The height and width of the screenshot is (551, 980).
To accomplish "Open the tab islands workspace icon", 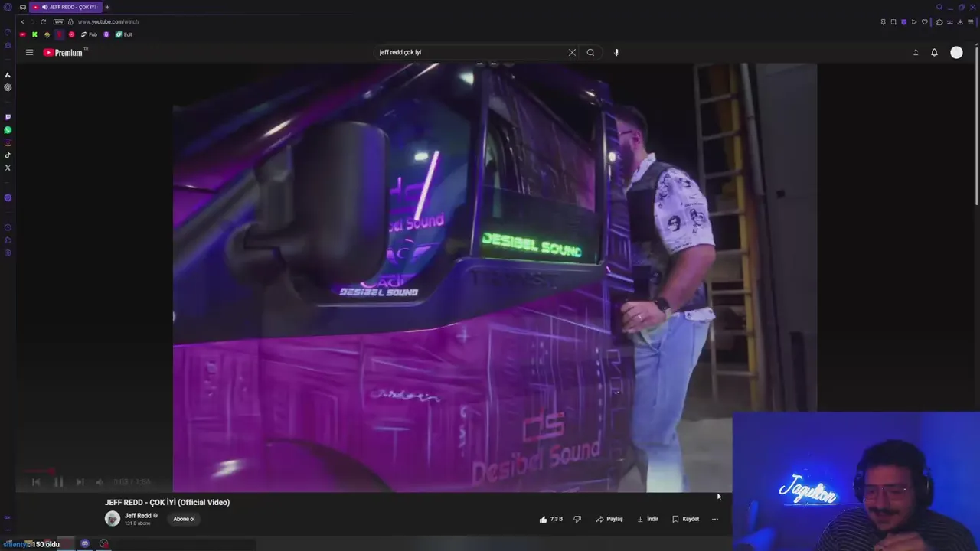I will (x=23, y=8).
